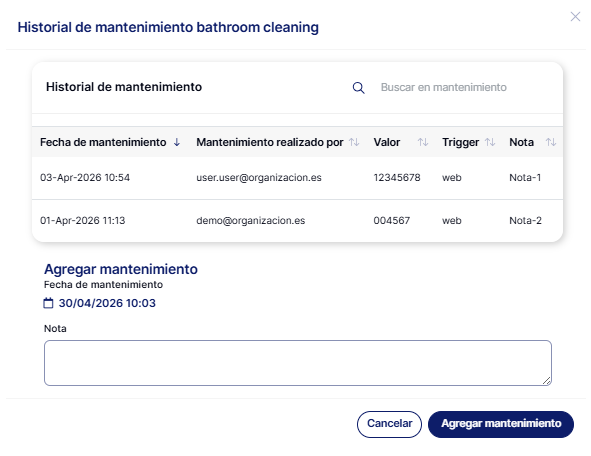Select the 01-Apr-2026 11:13 maintenance row
The height and width of the screenshot is (456, 591).
[x=297, y=221]
